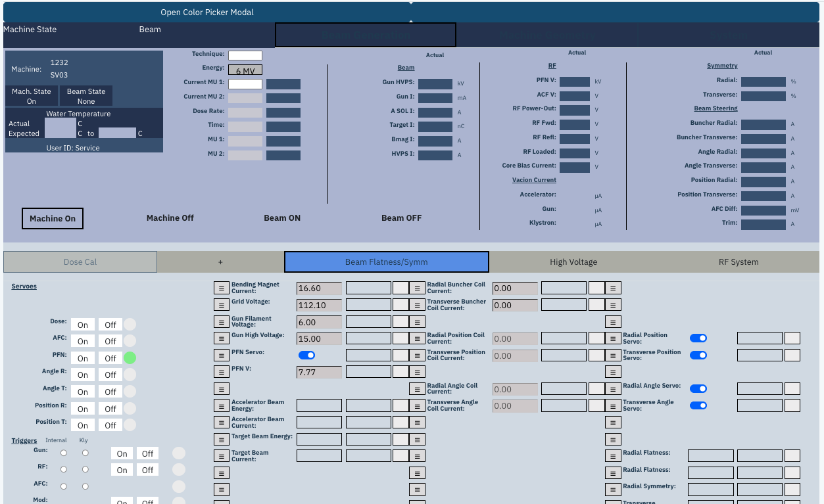Toggle the Radial Position Servo switch
The height and width of the screenshot is (504, 824).
[698, 338]
